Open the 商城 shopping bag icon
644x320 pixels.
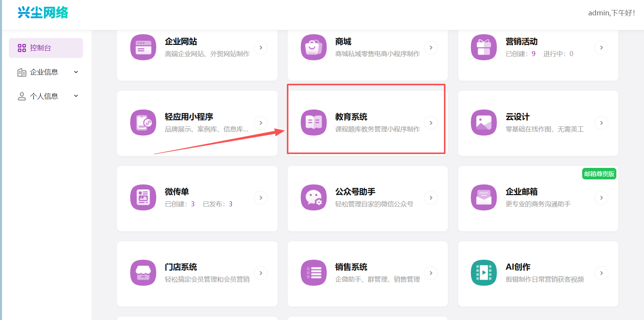click(x=314, y=48)
